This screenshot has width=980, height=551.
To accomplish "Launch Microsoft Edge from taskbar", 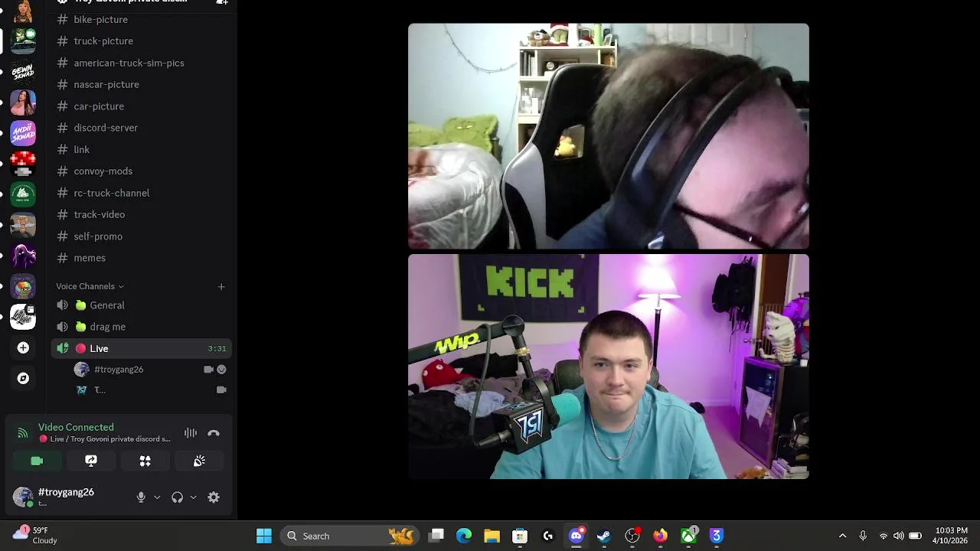I will (464, 536).
